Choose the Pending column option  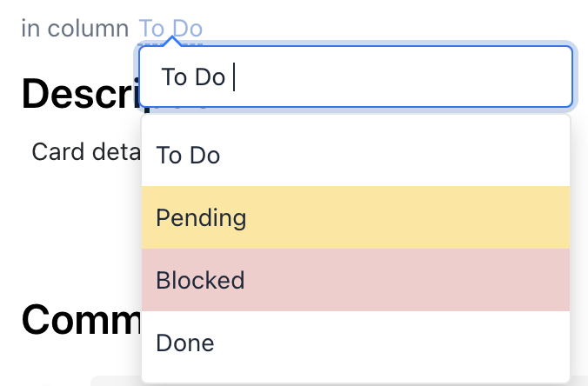(x=201, y=217)
